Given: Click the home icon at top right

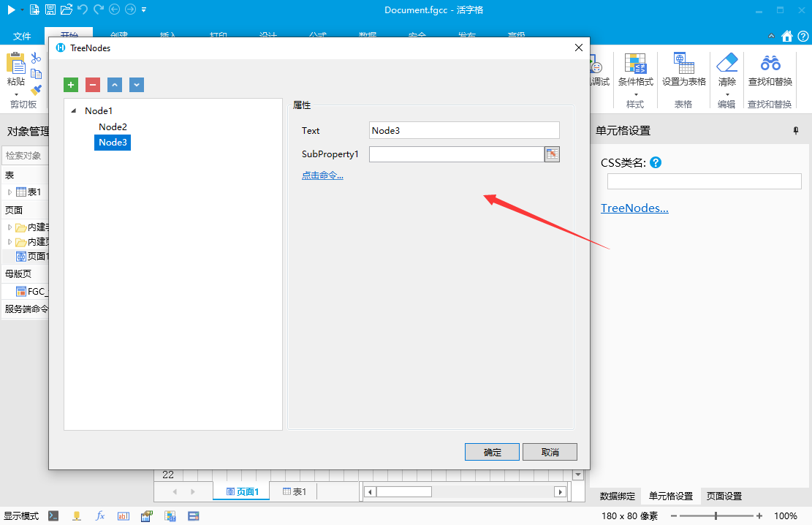Looking at the screenshot, I should pyautogui.click(x=787, y=36).
